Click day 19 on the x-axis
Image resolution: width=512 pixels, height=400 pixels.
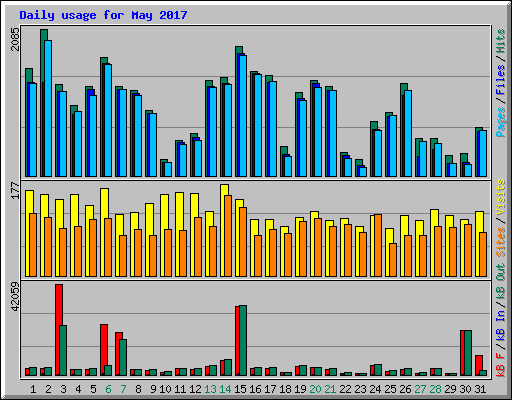[300, 389]
